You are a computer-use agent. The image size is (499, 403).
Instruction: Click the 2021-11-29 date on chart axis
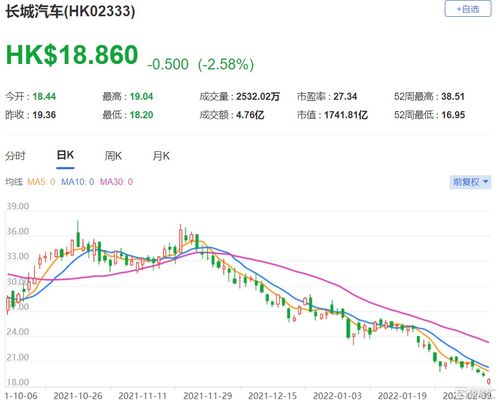pyautogui.click(x=207, y=396)
